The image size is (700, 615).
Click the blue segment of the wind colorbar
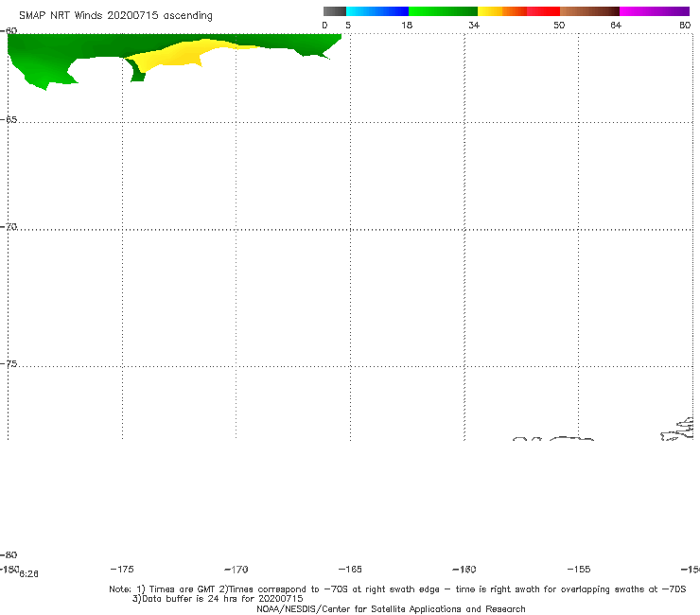[377, 11]
